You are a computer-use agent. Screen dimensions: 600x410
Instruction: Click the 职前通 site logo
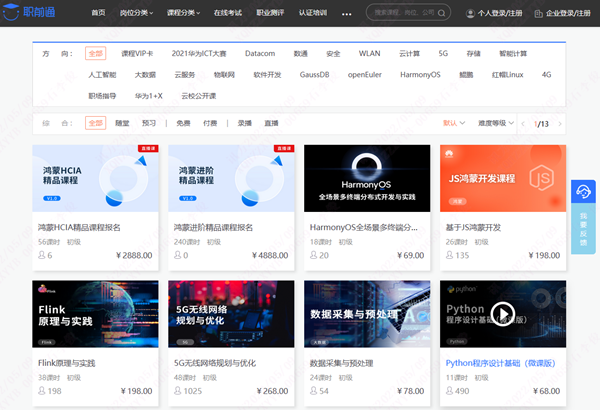click(x=29, y=12)
